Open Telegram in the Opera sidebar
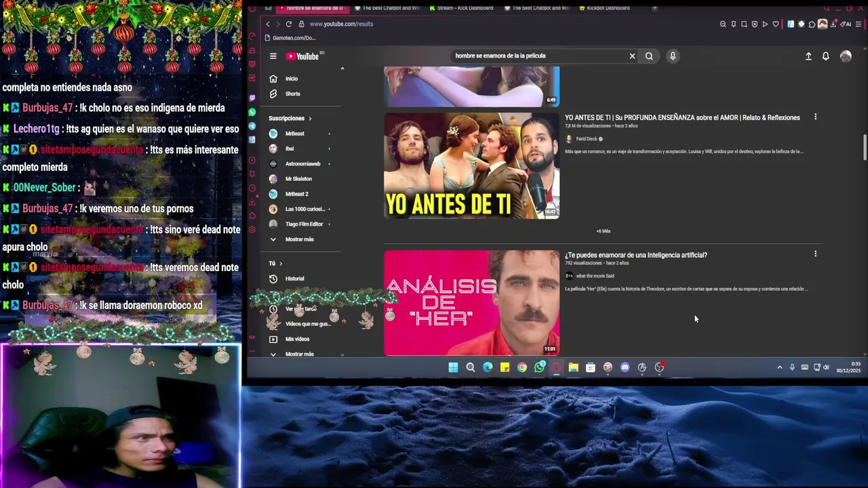Screen dimensions: 868x488 coord(252,126)
